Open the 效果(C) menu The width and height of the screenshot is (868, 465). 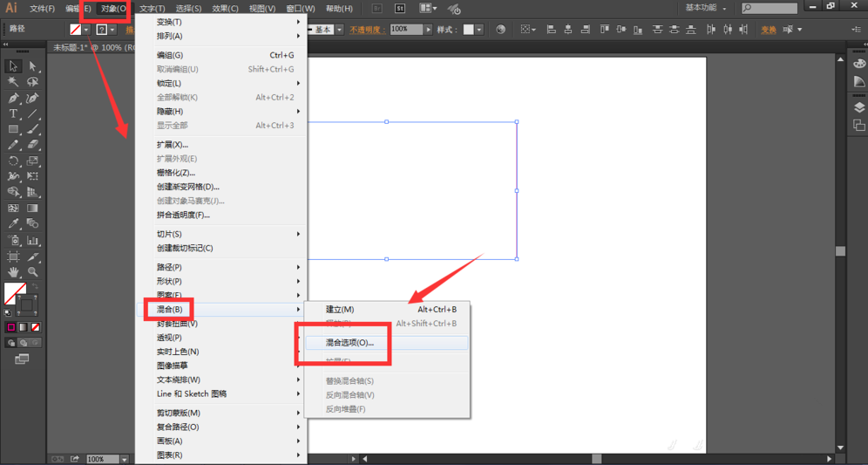[x=225, y=9]
